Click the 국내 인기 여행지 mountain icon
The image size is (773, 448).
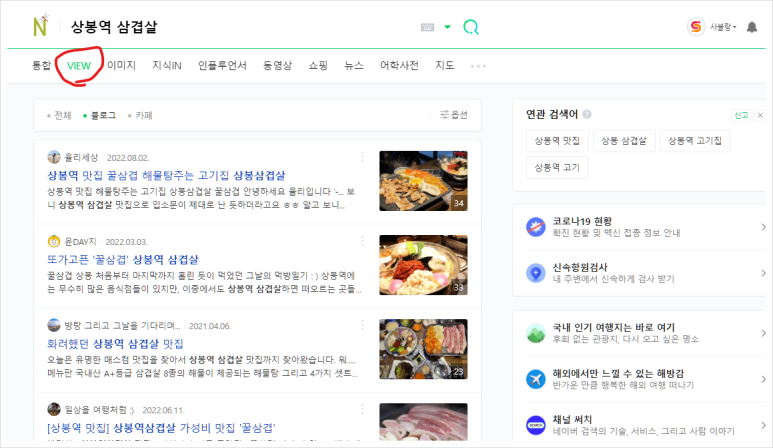point(536,333)
